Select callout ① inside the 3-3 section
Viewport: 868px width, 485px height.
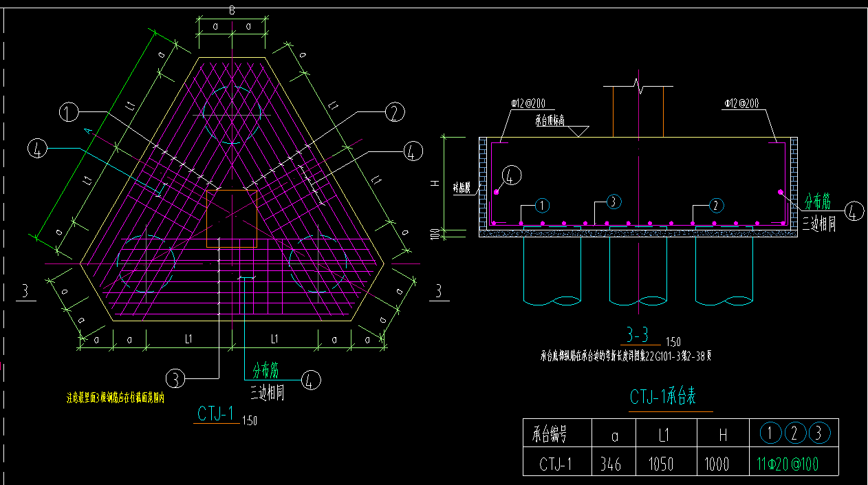542,205
